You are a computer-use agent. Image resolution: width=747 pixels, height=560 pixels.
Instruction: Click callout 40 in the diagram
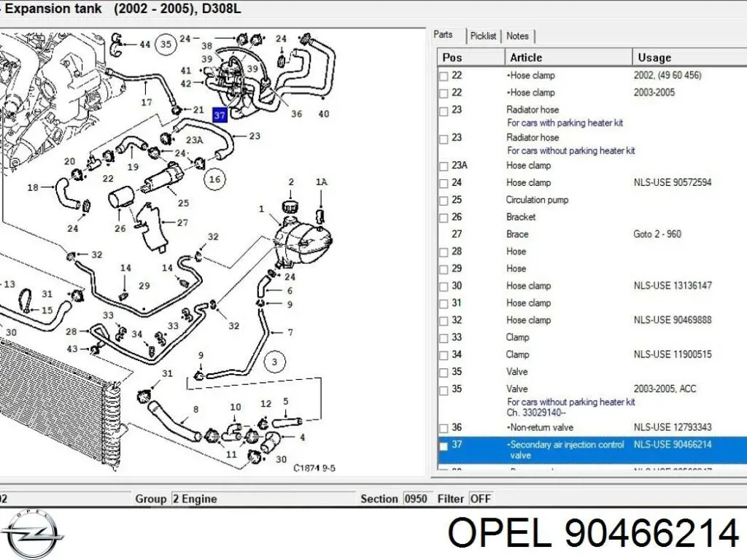[x=323, y=114]
